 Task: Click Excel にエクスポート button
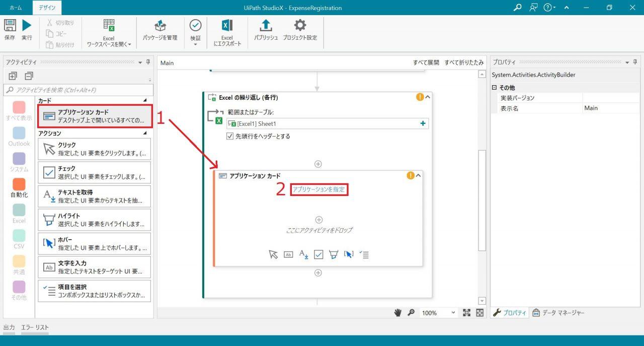(x=227, y=33)
